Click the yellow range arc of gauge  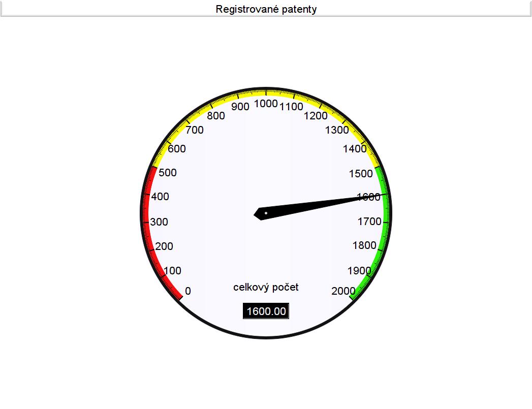[266, 93]
